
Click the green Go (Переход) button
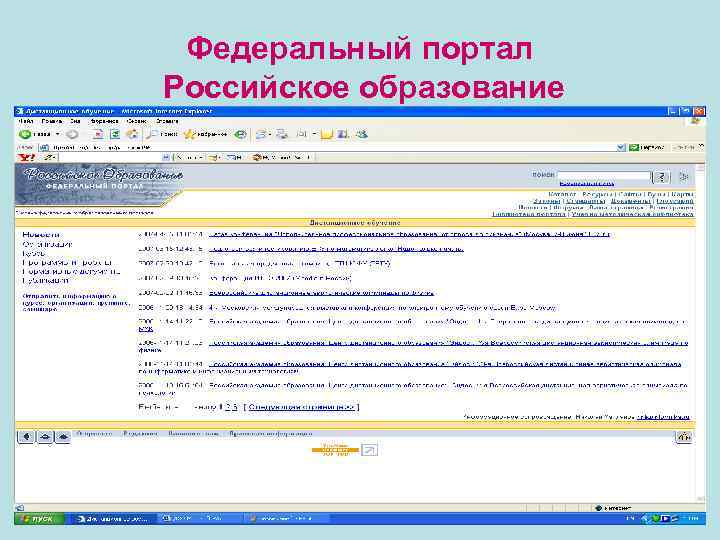[x=647, y=147]
